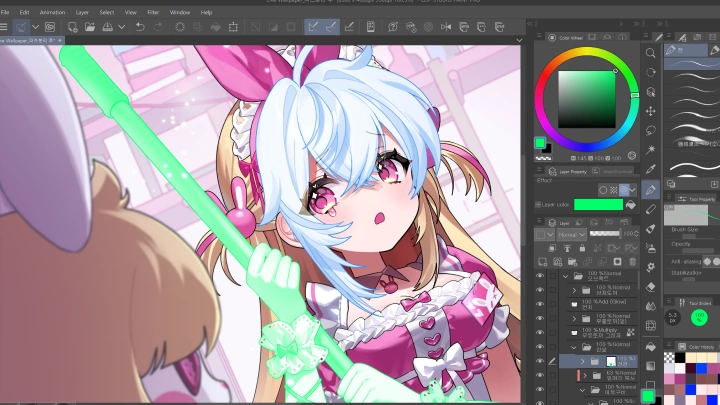
Task: Delete layer with trash icon
Action: [632, 262]
